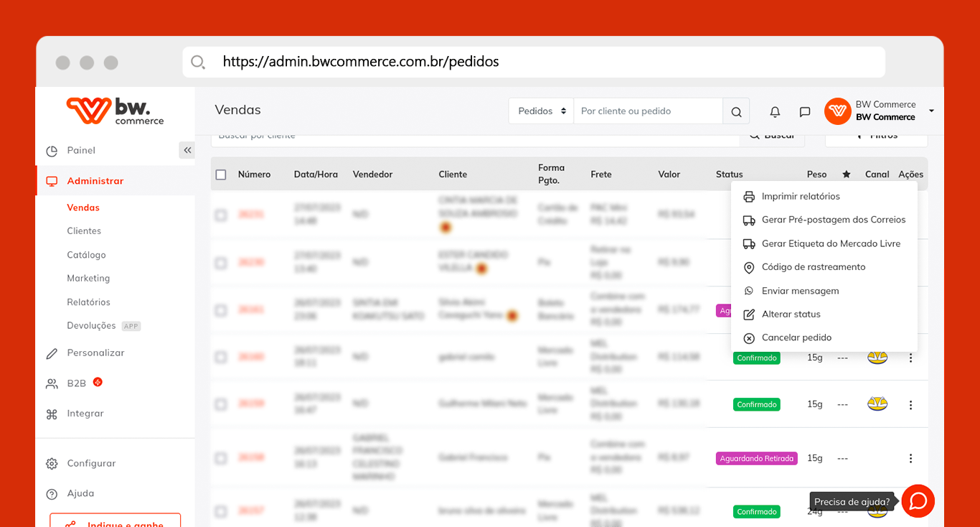Image resolution: width=980 pixels, height=527 pixels.
Task: Open the B2B section
Action: [x=76, y=383]
